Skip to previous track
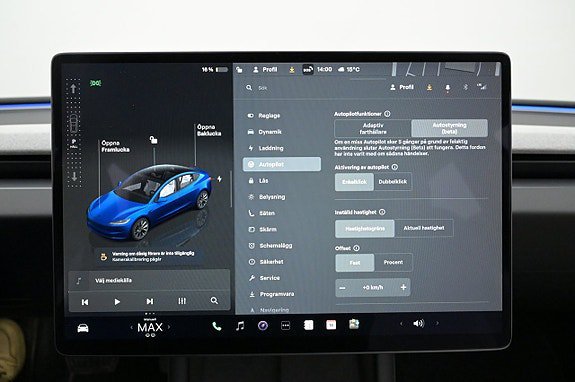Image resolution: width=575 pixels, height=382 pixels. click(x=85, y=302)
